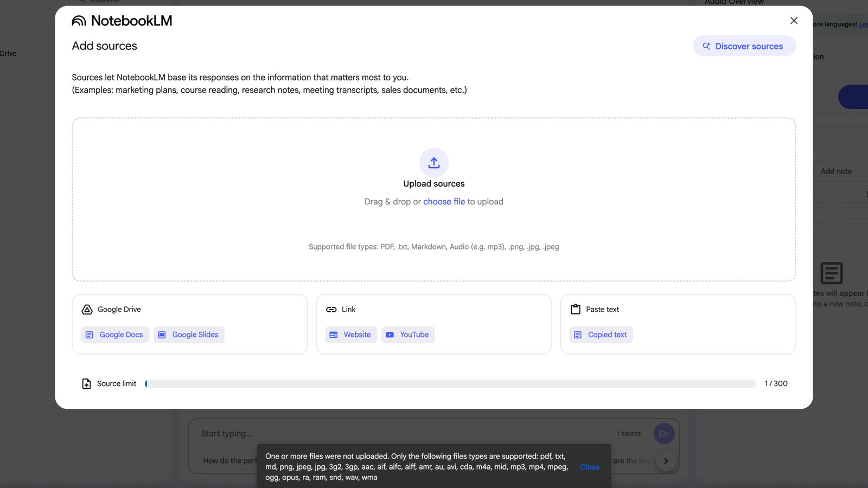
Task: Expand the next suggested question chevron
Action: click(666, 460)
